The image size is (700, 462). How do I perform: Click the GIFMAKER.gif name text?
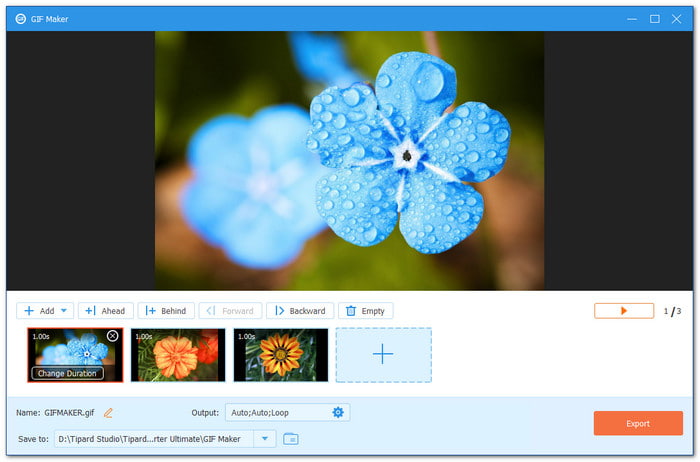[69, 412]
